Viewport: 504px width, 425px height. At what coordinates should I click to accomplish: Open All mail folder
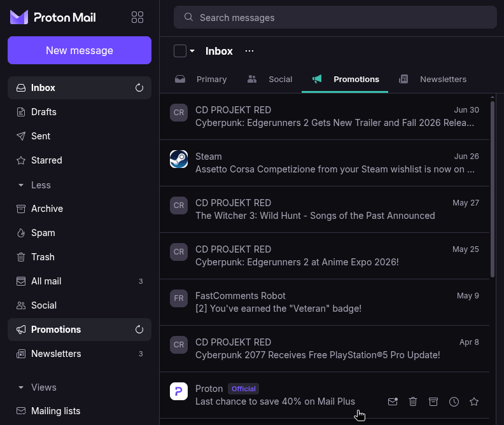pos(80,281)
